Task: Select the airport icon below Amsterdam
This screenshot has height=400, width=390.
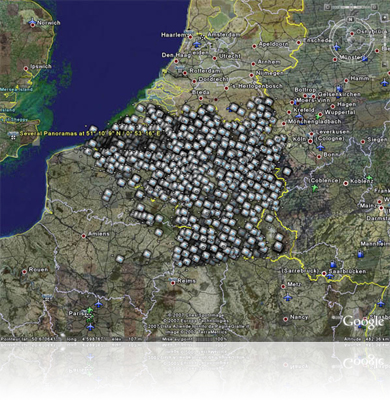Action: pyautogui.click(x=197, y=44)
